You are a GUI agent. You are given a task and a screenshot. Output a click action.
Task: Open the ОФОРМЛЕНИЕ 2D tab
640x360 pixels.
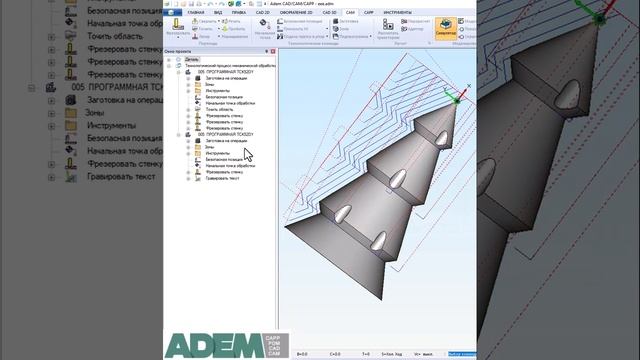click(x=296, y=13)
